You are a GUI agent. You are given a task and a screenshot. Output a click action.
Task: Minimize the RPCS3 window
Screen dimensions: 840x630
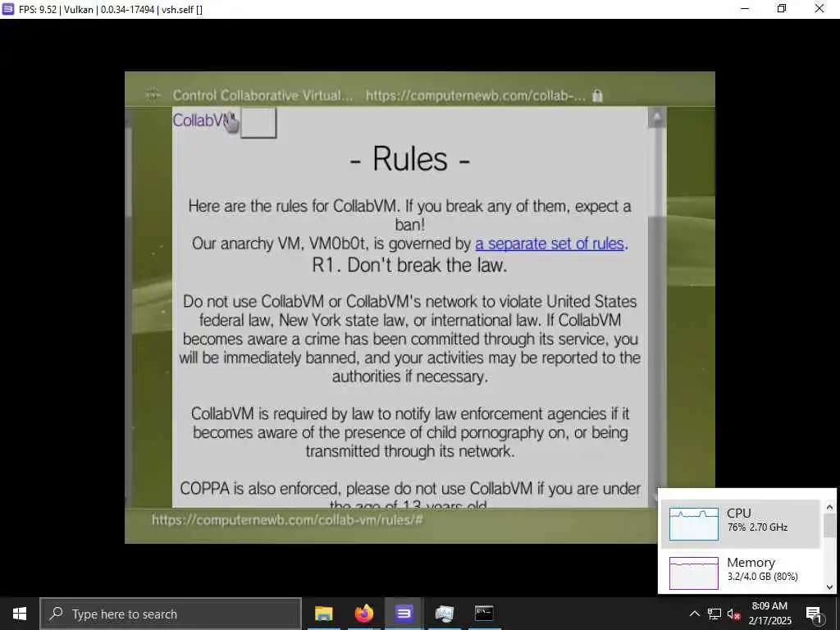click(745, 8)
